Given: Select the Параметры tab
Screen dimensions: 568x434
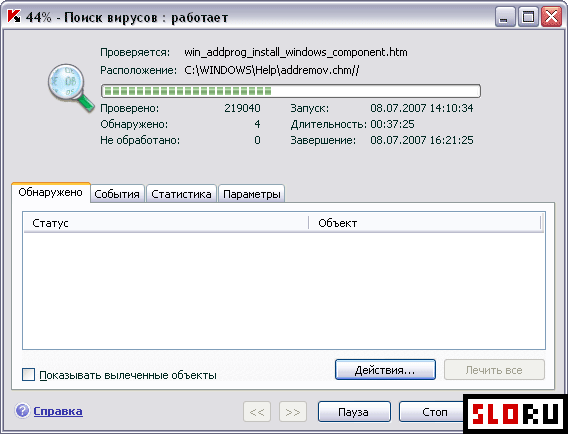Looking at the screenshot, I should [252, 194].
